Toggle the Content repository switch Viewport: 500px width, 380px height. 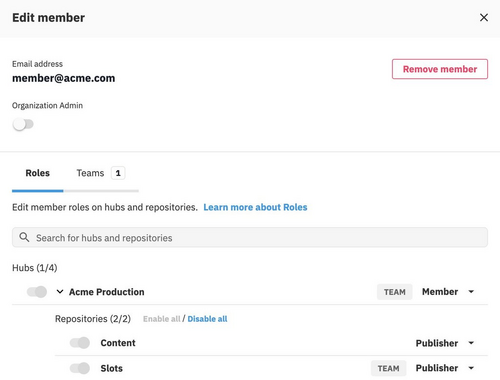point(80,343)
